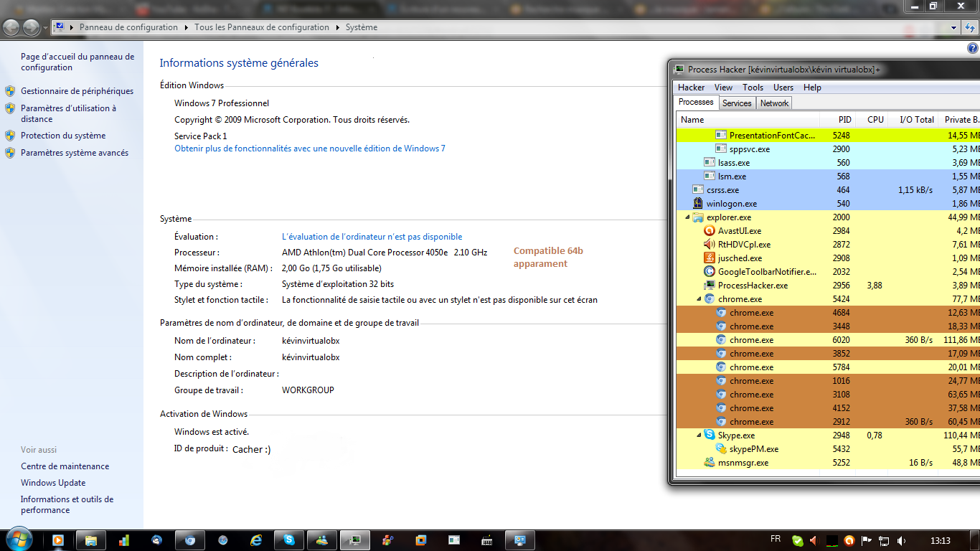980x551 pixels.
Task: Open the Users menu in Process Hacker
Action: tap(783, 88)
